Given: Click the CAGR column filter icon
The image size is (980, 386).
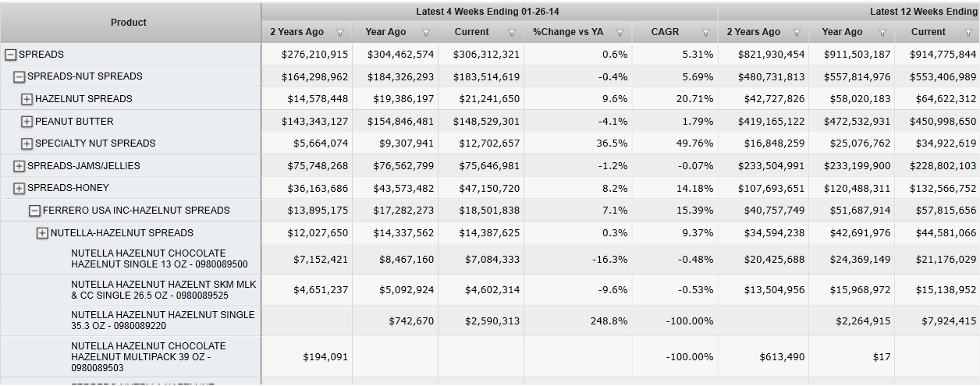Looking at the screenshot, I should [705, 33].
